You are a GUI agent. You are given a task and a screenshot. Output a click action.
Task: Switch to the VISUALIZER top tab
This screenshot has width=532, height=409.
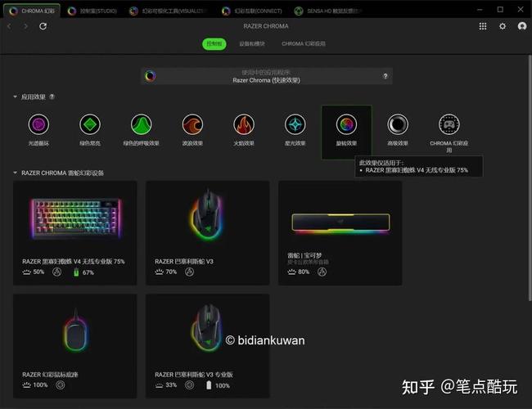pyautogui.click(x=169, y=11)
